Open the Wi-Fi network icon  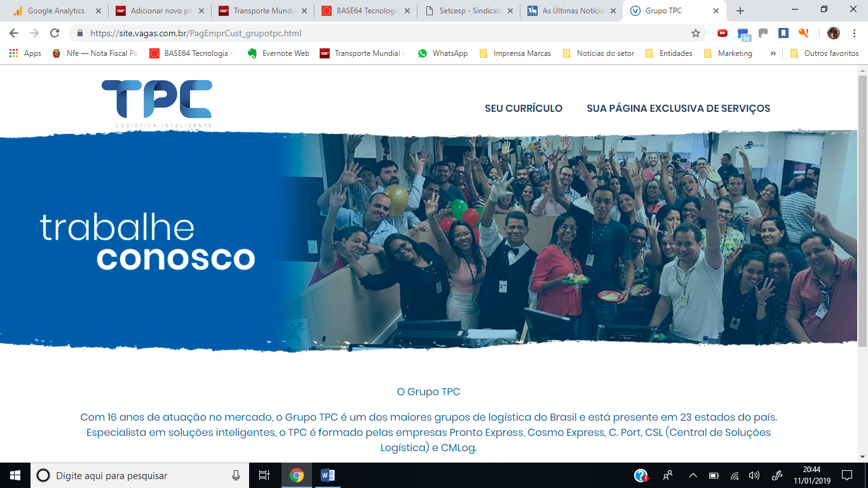point(734,475)
